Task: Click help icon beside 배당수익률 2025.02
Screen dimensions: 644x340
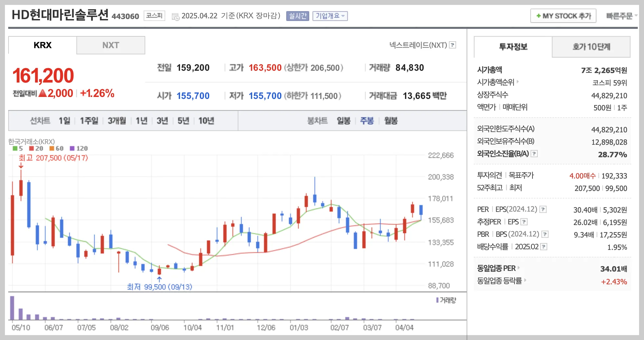Action: 544,247
